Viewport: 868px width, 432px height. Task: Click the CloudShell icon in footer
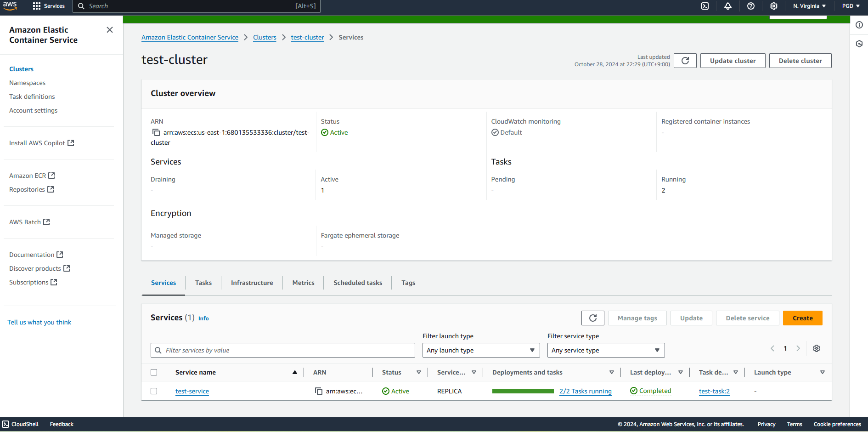point(6,424)
